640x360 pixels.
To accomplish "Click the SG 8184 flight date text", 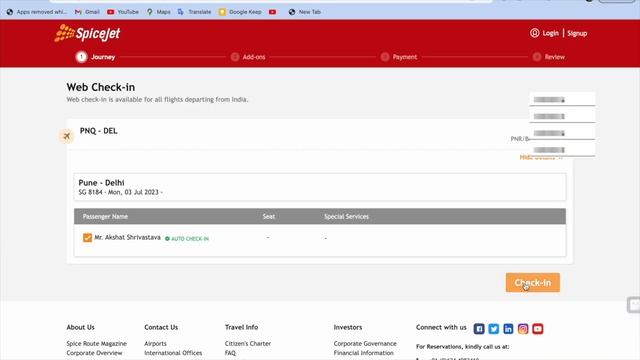I will (120, 192).
